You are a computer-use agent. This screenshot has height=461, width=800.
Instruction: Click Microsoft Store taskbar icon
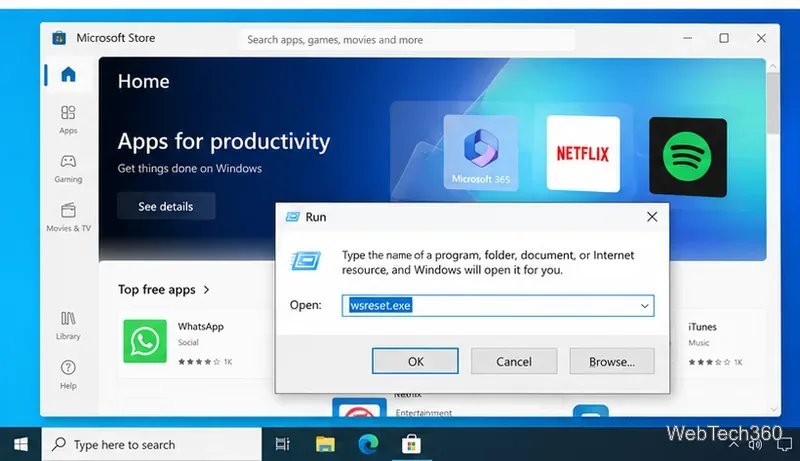click(411, 445)
